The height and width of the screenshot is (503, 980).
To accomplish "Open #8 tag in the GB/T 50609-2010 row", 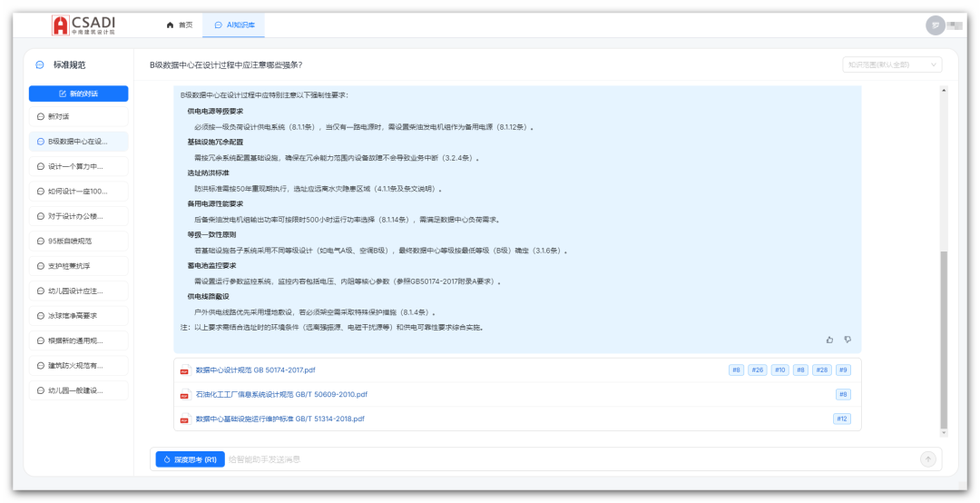I will (843, 395).
